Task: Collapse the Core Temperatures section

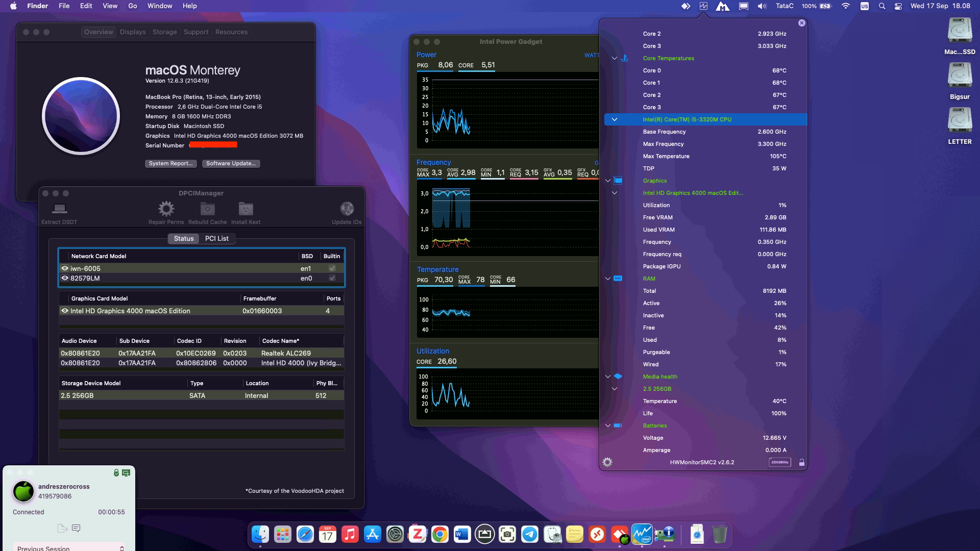Action: (x=615, y=58)
